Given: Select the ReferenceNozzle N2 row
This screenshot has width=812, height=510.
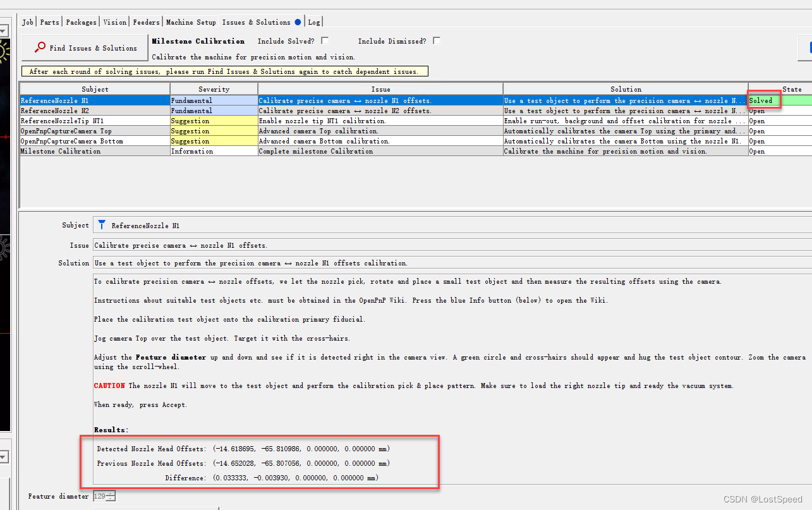Looking at the screenshot, I should pos(416,111).
